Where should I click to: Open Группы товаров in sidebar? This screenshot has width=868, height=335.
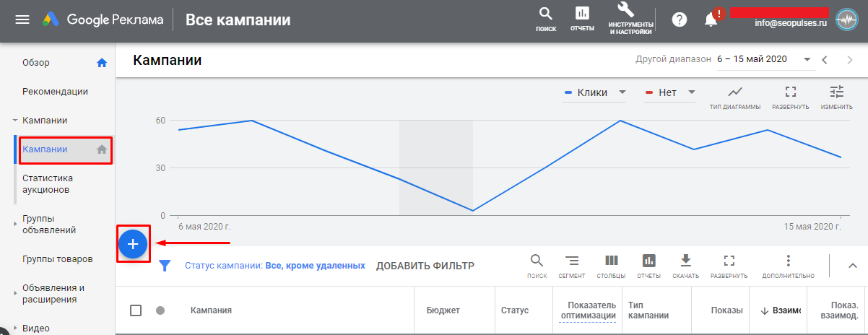[x=58, y=258]
